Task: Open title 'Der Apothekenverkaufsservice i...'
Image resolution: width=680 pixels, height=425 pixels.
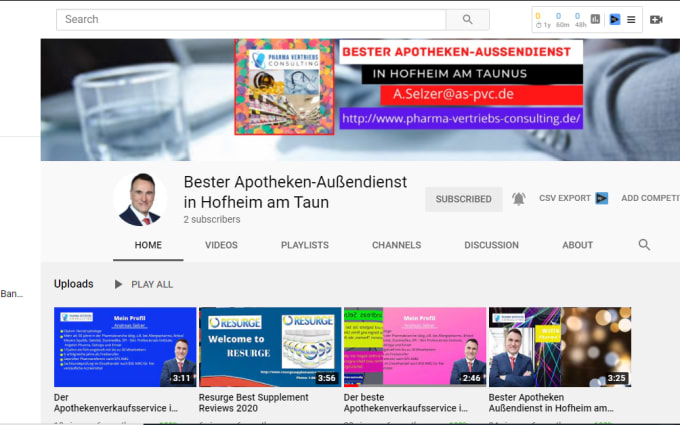Action: pyautogui.click(x=116, y=403)
